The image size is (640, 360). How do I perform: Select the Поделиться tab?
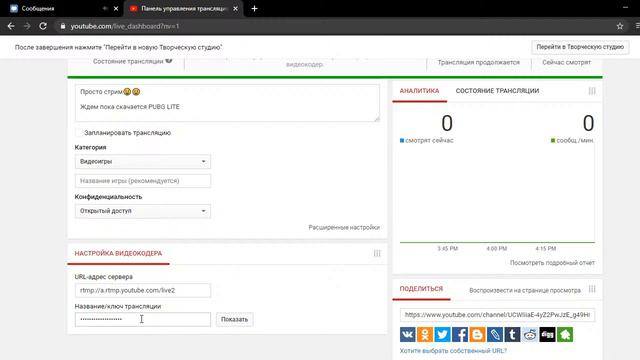[x=421, y=289]
